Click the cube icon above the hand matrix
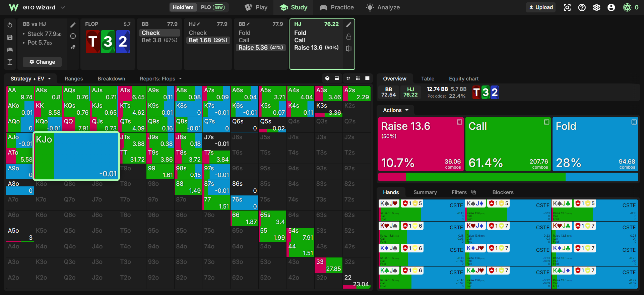644x295 pixels. pyautogui.click(x=327, y=78)
